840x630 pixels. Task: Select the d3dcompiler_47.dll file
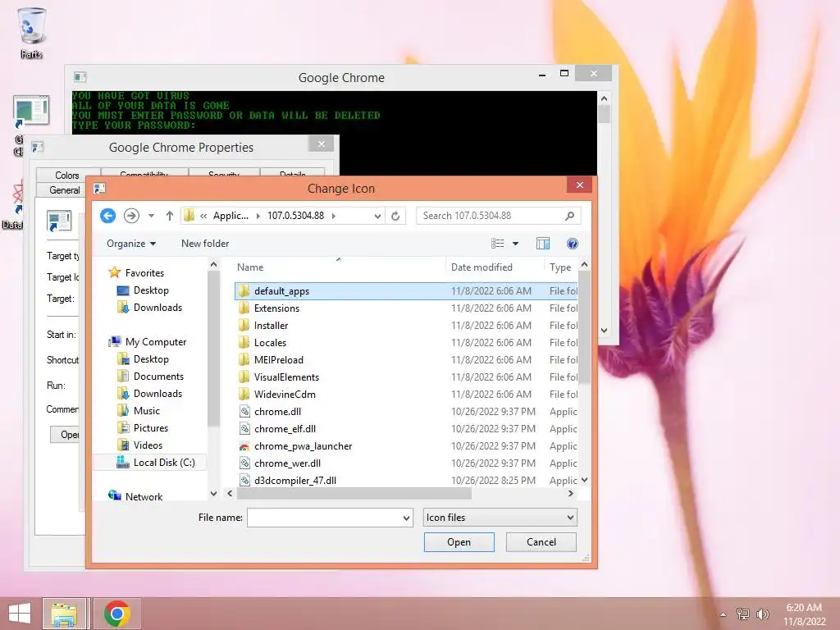point(295,480)
